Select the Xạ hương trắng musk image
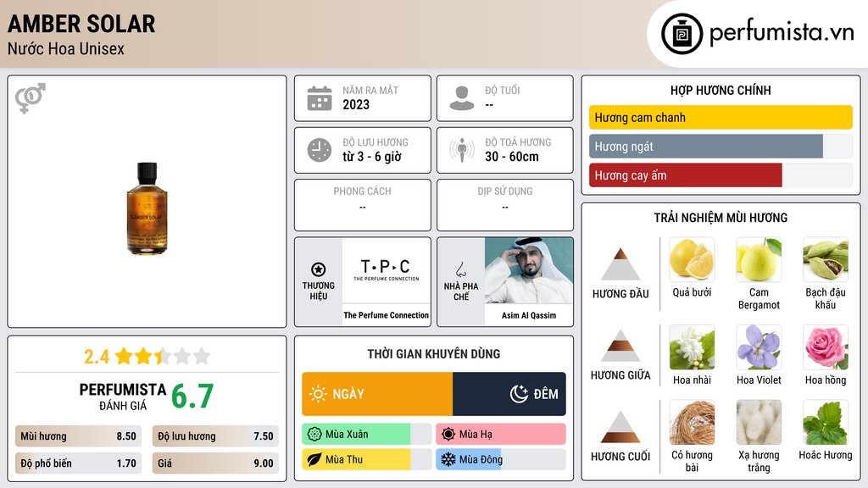The height and width of the screenshot is (488, 868). pyautogui.click(x=759, y=422)
